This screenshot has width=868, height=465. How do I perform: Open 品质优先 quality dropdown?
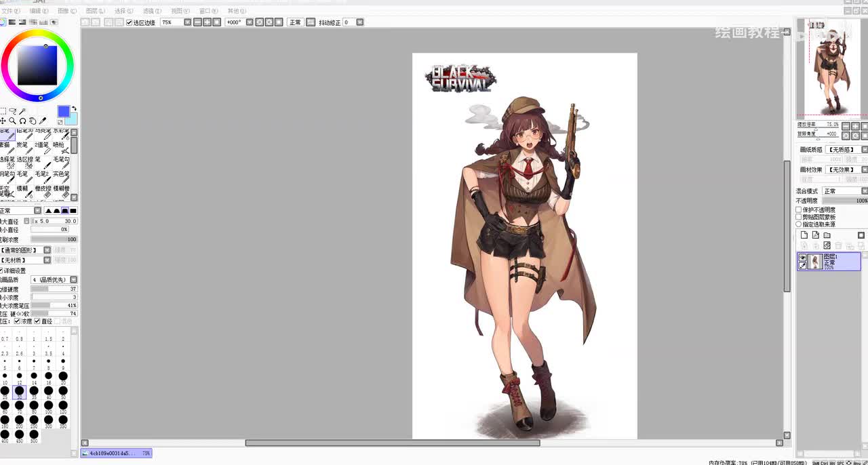(73, 280)
